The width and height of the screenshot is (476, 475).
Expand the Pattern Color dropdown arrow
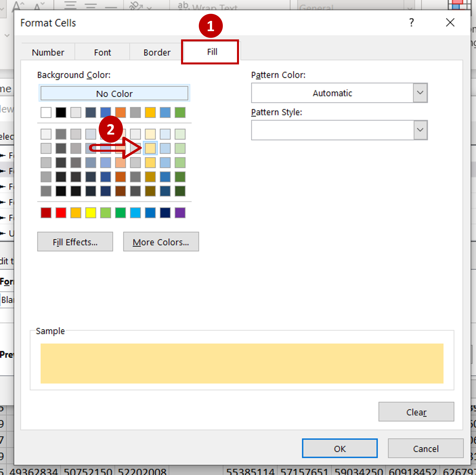pyautogui.click(x=420, y=93)
